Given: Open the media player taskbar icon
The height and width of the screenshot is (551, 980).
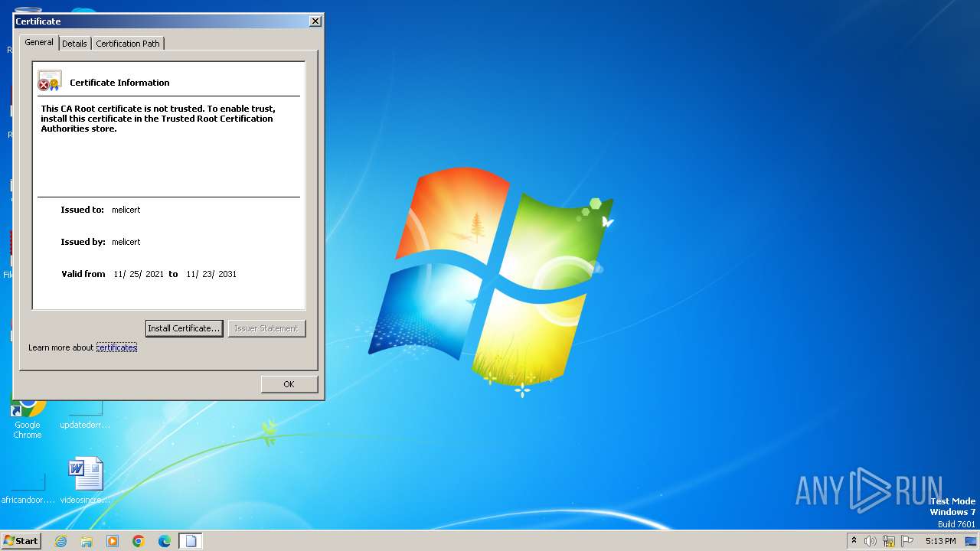Looking at the screenshot, I should pyautogui.click(x=113, y=541).
